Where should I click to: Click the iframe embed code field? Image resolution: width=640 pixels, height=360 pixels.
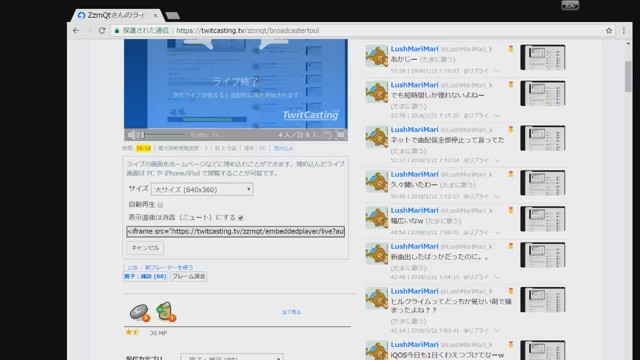(x=236, y=231)
